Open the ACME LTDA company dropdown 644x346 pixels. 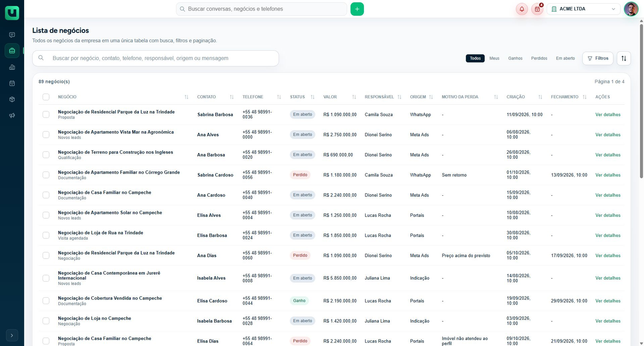[584, 9]
